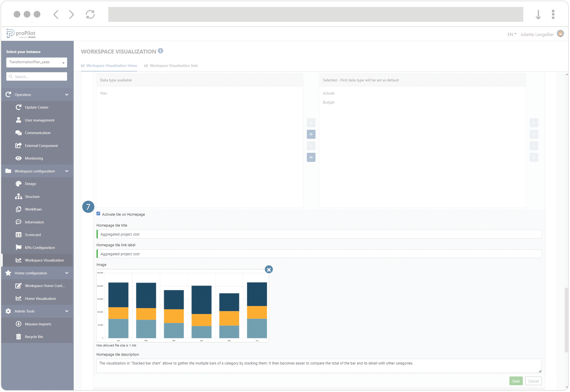The width and height of the screenshot is (570, 392).
Task: Remove the stacked bar chart image
Action: click(x=269, y=269)
